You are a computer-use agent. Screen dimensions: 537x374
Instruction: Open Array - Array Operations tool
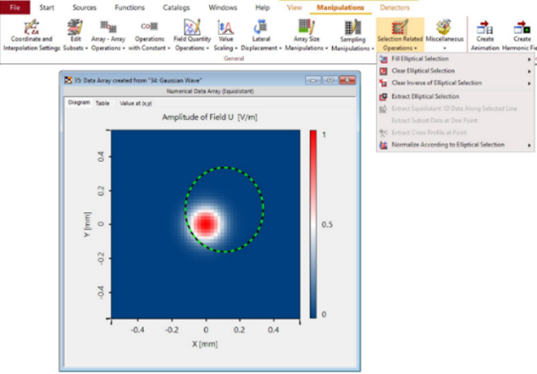108,35
